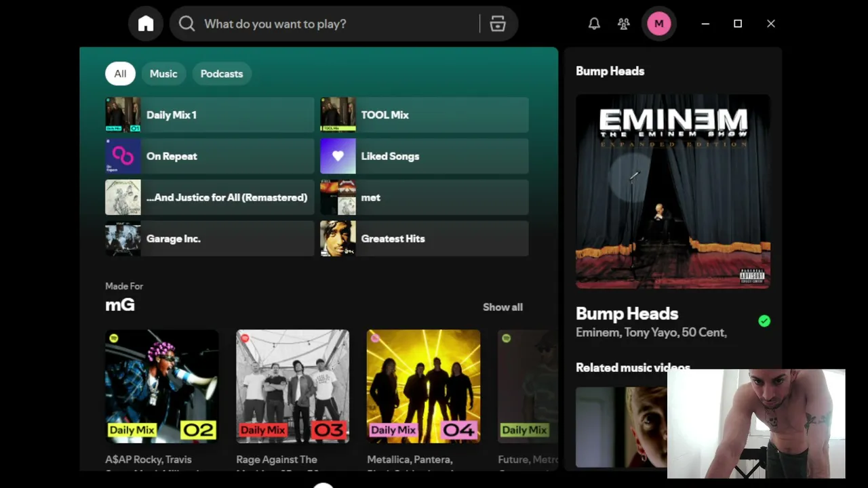The height and width of the screenshot is (488, 868).
Task: Open the Greatest Hits shortcut
Action: (425, 239)
